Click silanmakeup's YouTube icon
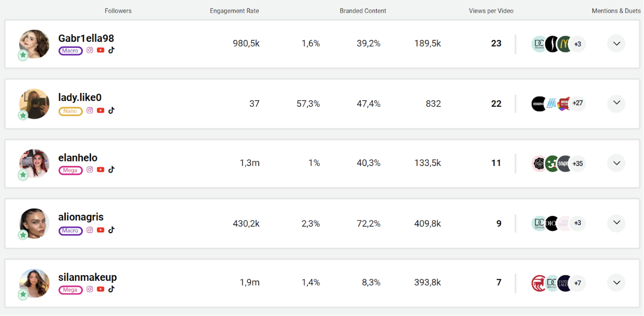The image size is (644, 316). point(101,289)
